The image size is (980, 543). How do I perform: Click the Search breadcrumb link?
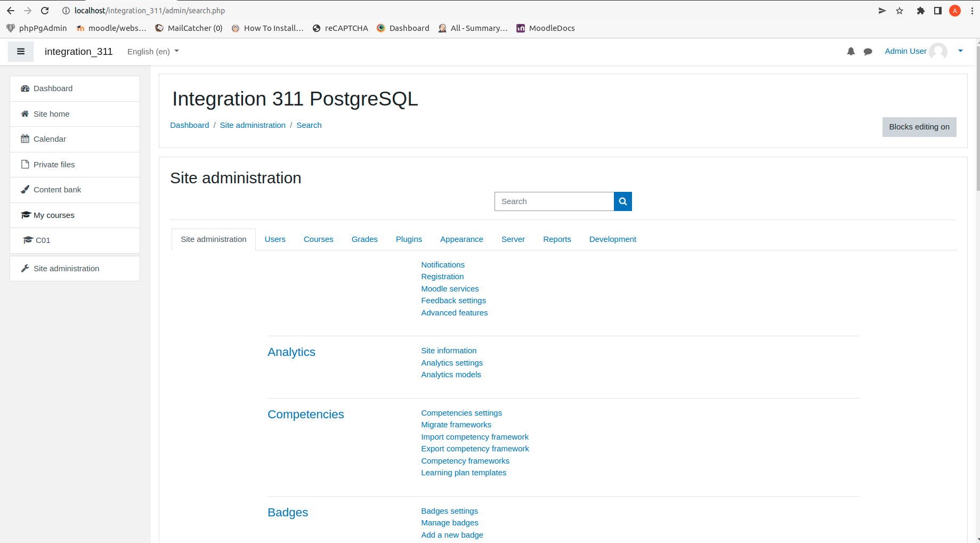(309, 125)
